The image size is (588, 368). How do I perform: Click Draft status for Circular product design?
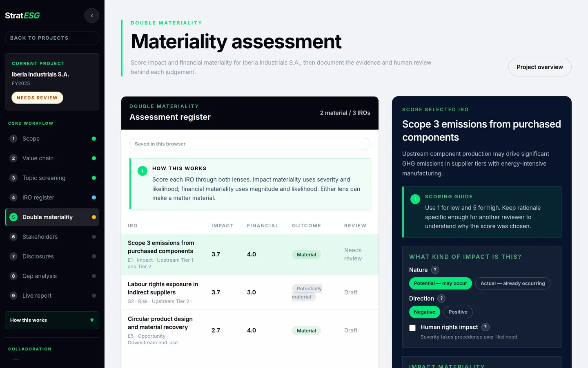(x=351, y=330)
